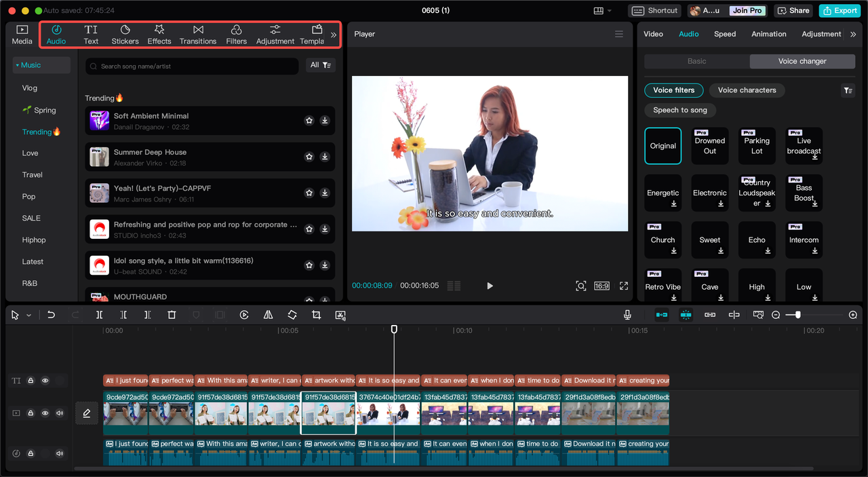Image resolution: width=868 pixels, height=477 pixels.
Task: Expand more media tabs double-arrow
Action: pos(334,35)
